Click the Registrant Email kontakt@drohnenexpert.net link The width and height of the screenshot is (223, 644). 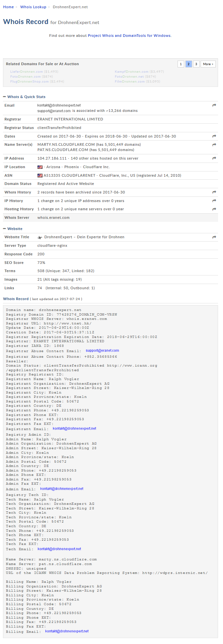(74, 428)
